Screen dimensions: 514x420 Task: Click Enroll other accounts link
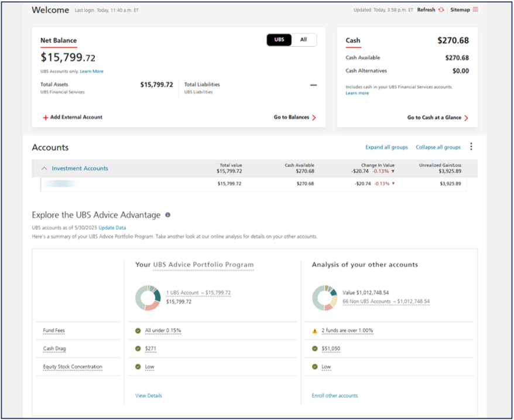tap(335, 396)
